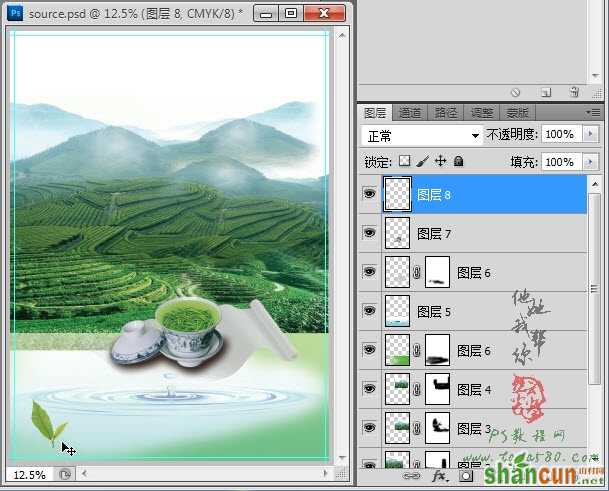This screenshot has width=609, height=491.
Task: Hide the 图层 5 layer
Action: (369, 310)
